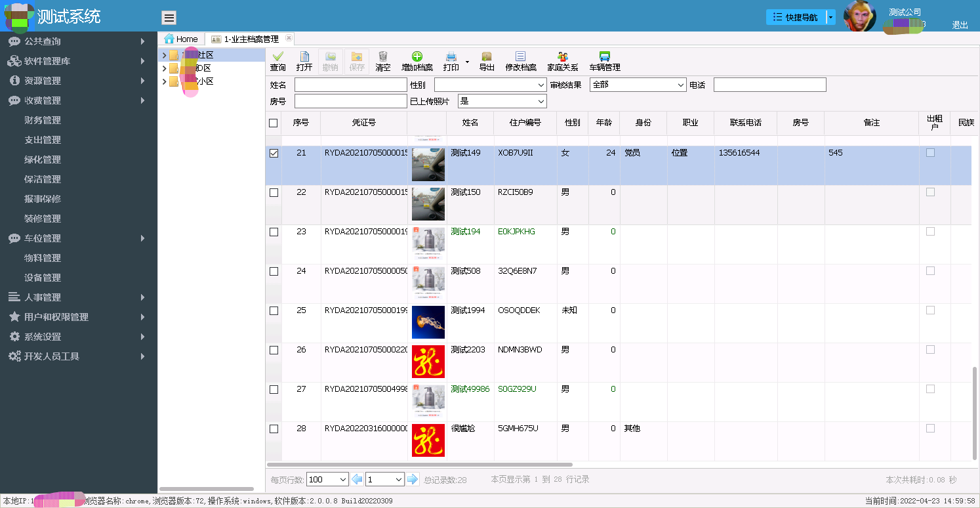Click the 保存 save icon

[357, 57]
